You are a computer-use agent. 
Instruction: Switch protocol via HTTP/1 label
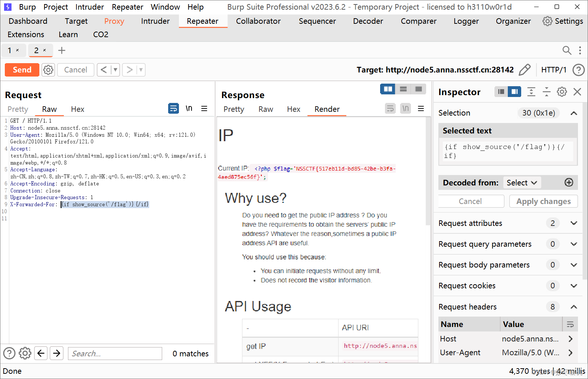click(x=554, y=70)
